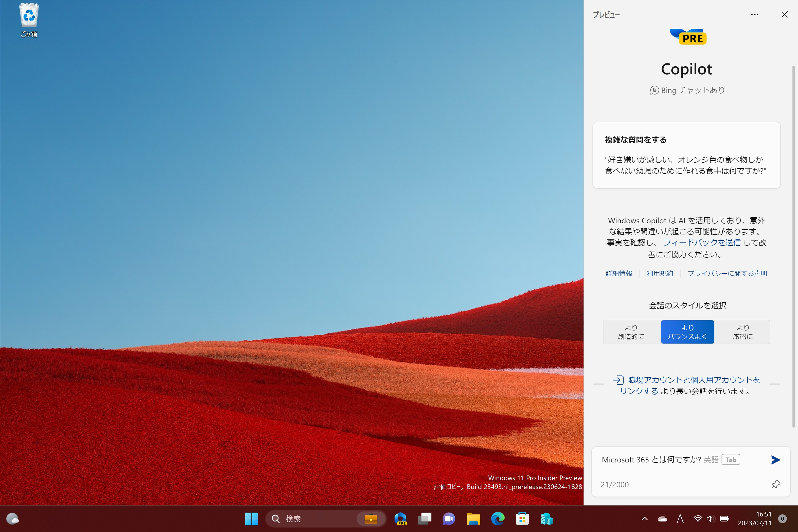
Task: Click the briefcase icon in the search box
Action: coord(371,519)
